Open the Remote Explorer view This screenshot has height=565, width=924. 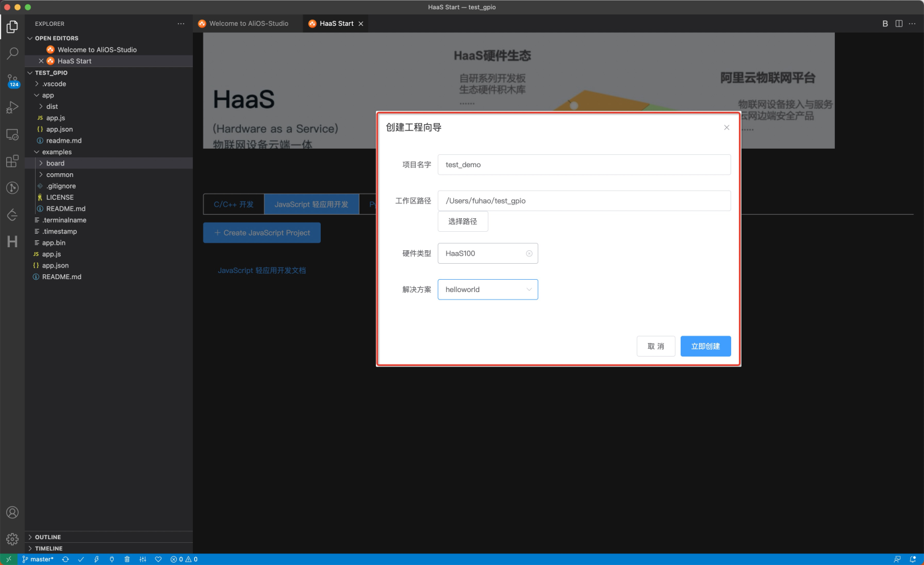point(12,134)
